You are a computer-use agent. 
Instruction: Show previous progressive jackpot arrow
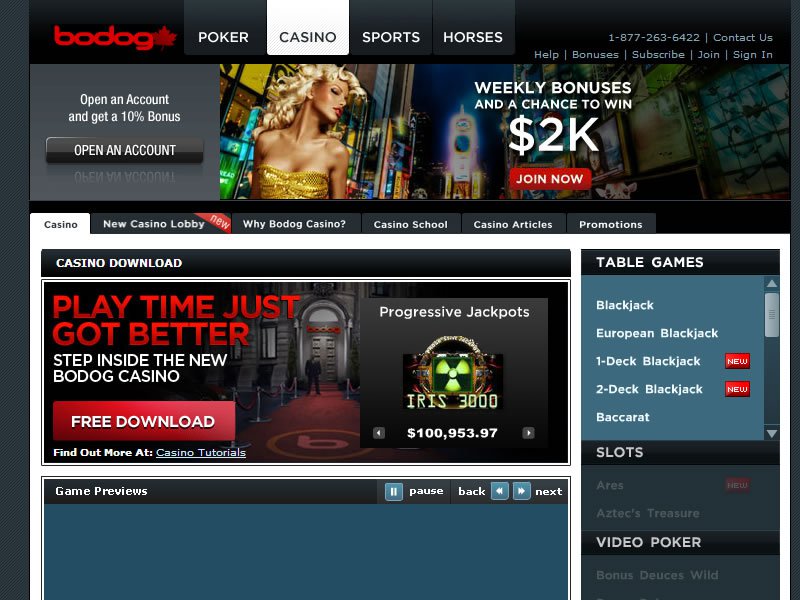pos(379,433)
